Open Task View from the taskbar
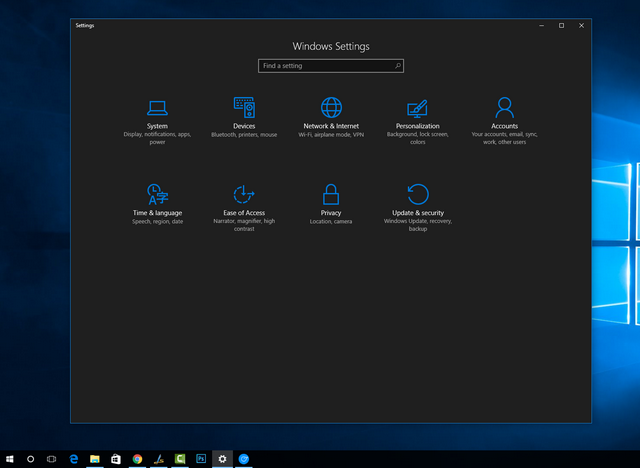Viewport: 640px width, 468px height. pyautogui.click(x=51, y=459)
